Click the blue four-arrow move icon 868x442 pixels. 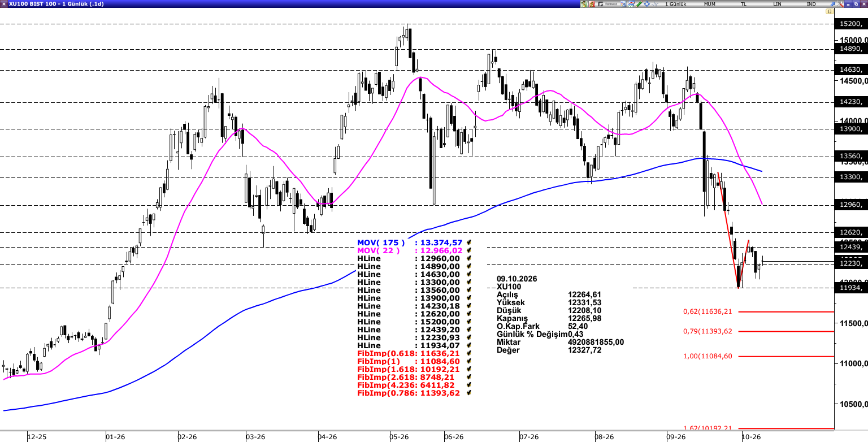(x=646, y=4)
